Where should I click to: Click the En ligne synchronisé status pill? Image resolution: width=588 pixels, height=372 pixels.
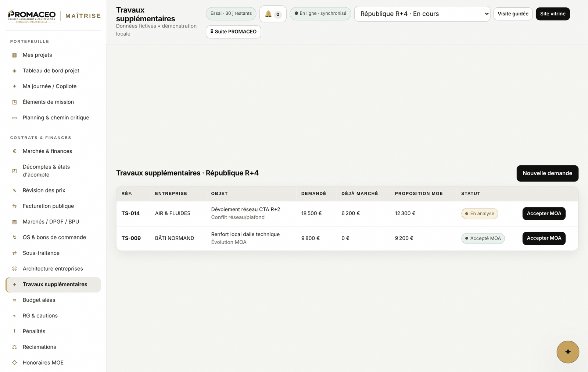[x=320, y=14]
